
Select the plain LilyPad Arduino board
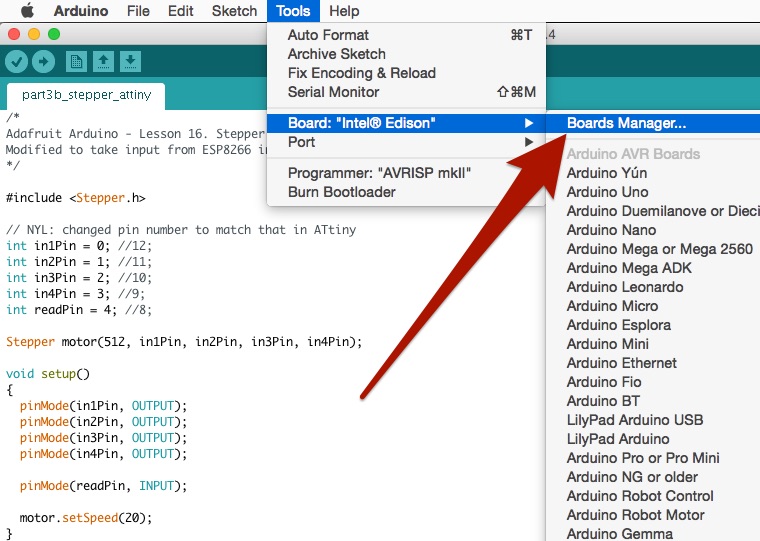pos(653,439)
